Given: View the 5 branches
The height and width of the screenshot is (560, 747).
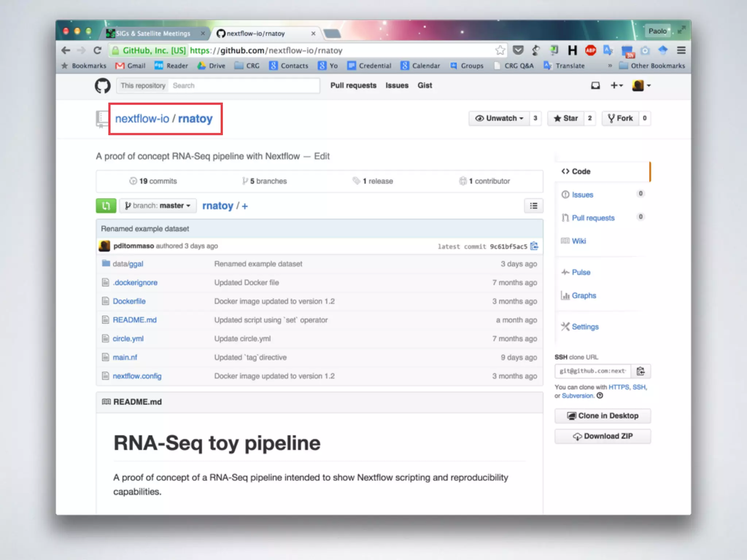Looking at the screenshot, I should pyautogui.click(x=264, y=181).
